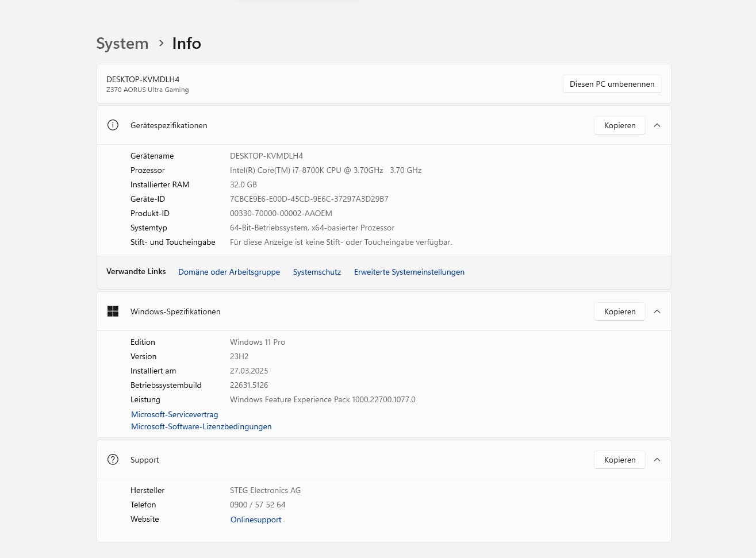Open the Domäne oder Arbeitsgruppe link
Viewport: 756px width, 558px height.
(x=229, y=272)
